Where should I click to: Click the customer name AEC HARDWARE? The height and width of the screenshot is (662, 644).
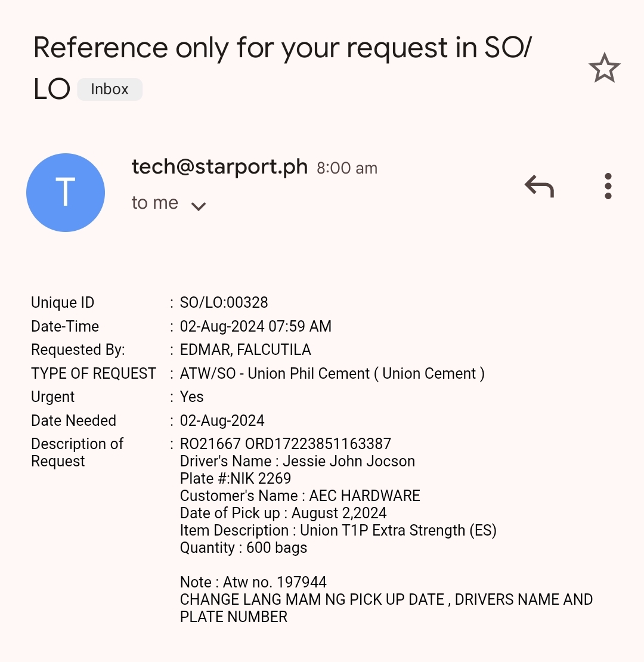click(364, 496)
